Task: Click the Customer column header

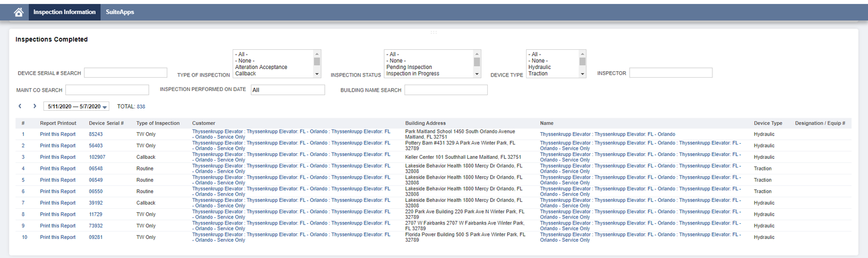Action: 204,123
